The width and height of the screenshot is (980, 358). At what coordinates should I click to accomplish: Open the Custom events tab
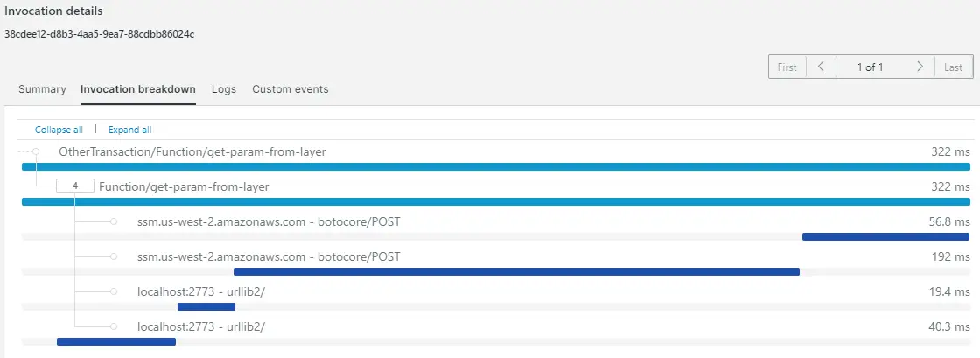coord(290,89)
